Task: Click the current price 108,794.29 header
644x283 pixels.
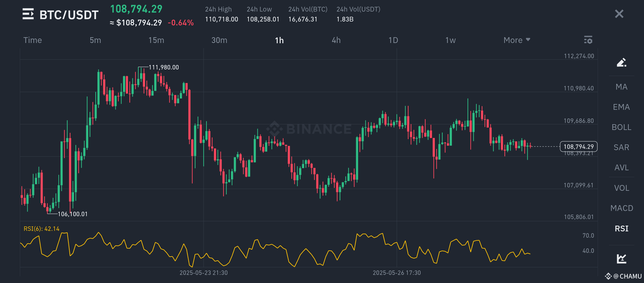Action: click(x=136, y=9)
